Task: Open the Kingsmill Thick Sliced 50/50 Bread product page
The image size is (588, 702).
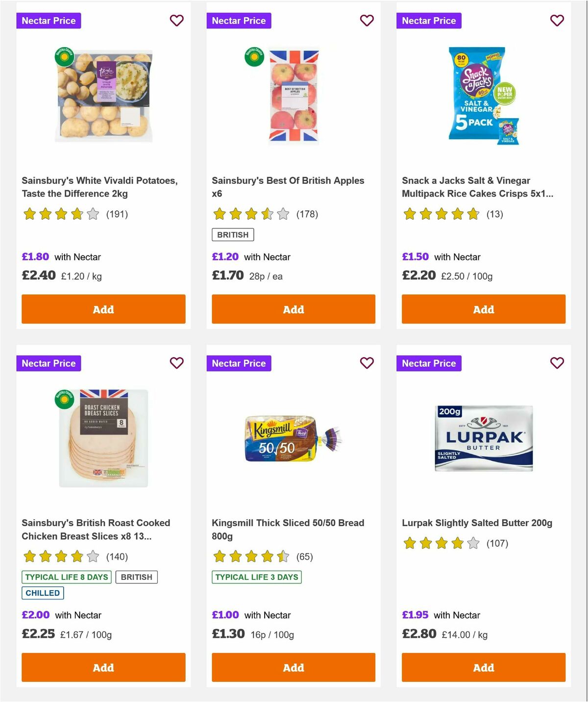Action: (x=287, y=529)
